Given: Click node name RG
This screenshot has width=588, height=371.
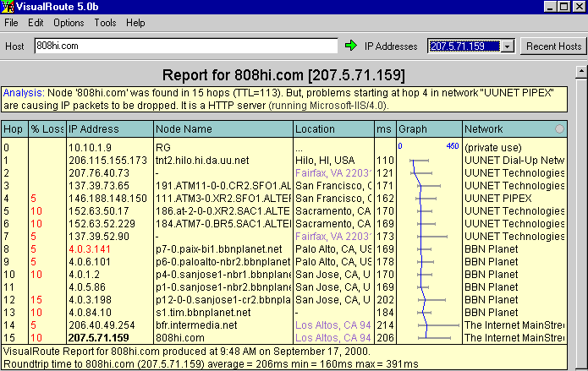Looking at the screenshot, I should click(163, 148).
